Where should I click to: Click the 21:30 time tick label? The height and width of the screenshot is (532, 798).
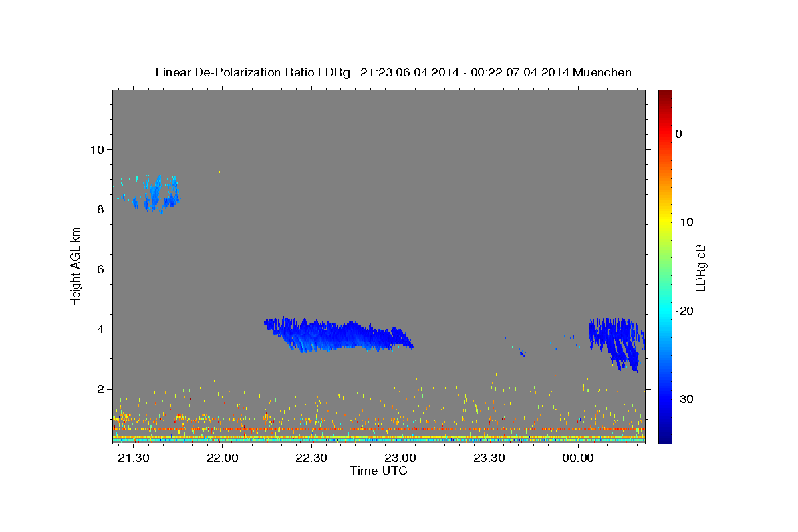pyautogui.click(x=133, y=458)
